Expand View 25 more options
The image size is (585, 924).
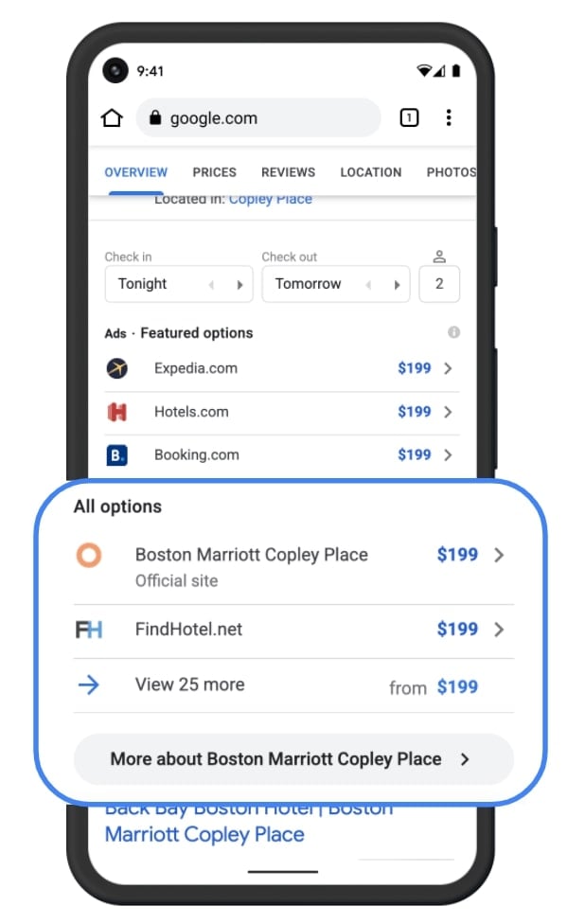coord(189,684)
